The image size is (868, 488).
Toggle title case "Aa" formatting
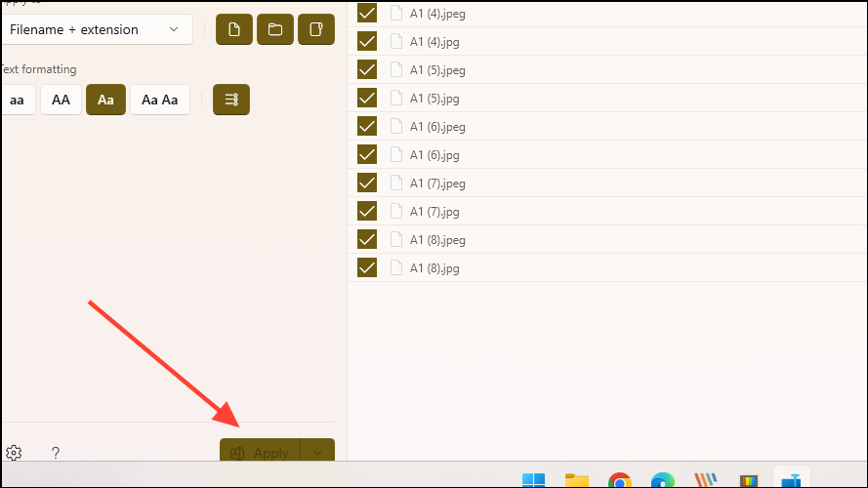click(105, 100)
